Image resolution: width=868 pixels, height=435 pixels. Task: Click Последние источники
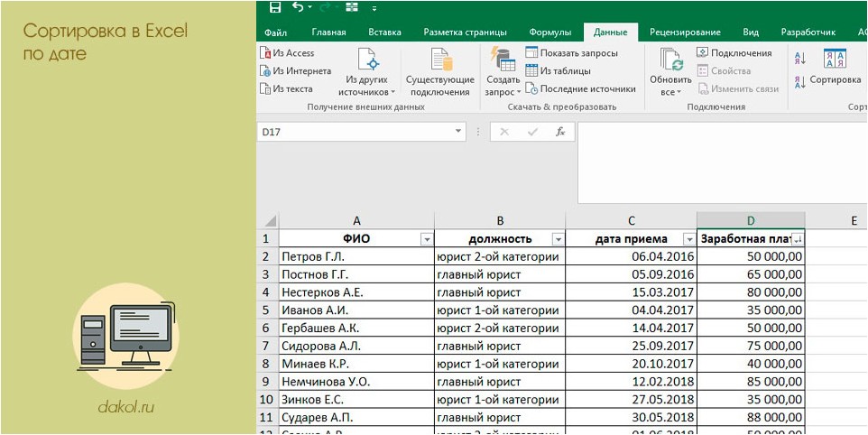coord(580,88)
